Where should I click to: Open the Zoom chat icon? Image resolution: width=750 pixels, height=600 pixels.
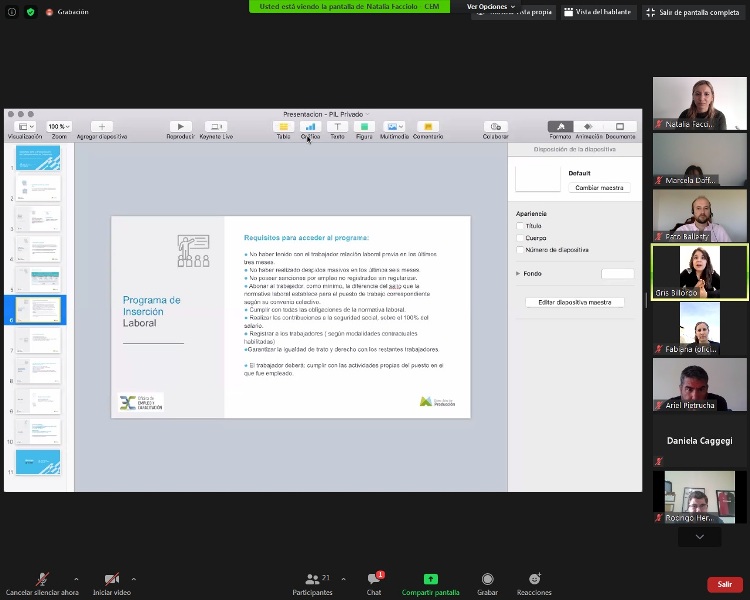click(374, 580)
